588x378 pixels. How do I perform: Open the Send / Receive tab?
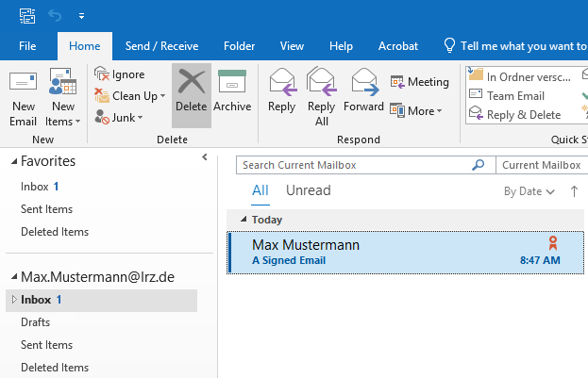[x=161, y=46]
